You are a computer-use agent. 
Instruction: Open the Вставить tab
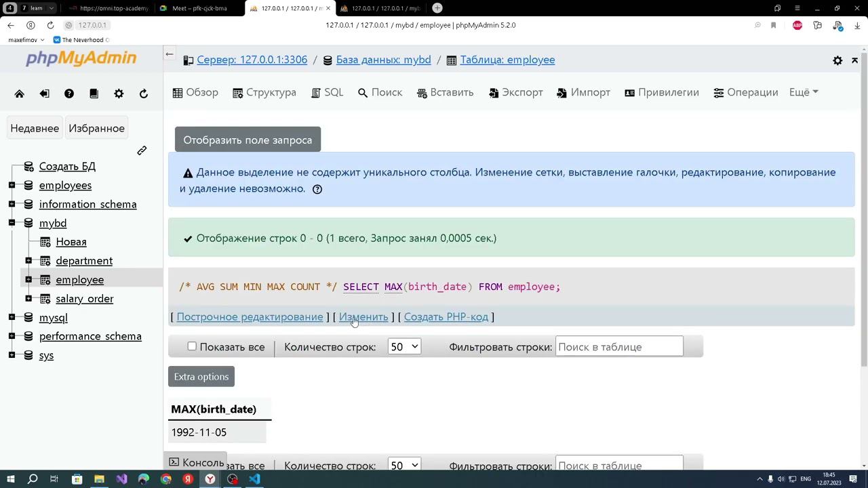tap(445, 92)
